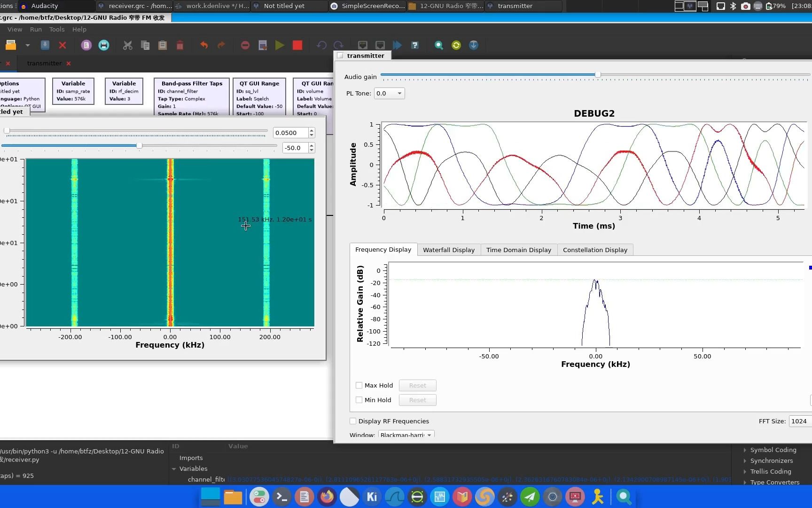Screen dimensions: 812x508
Task: Open the Window type Blackman-harris dropdown
Action: point(406,434)
